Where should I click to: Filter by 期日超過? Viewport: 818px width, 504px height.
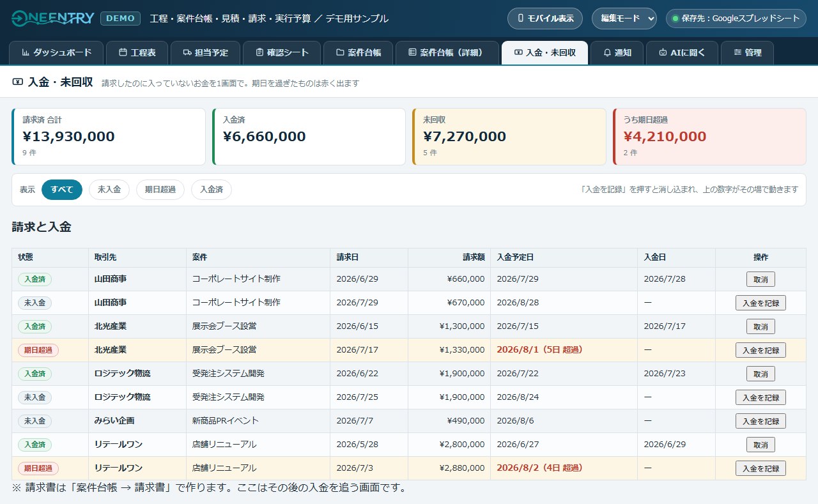(x=160, y=190)
